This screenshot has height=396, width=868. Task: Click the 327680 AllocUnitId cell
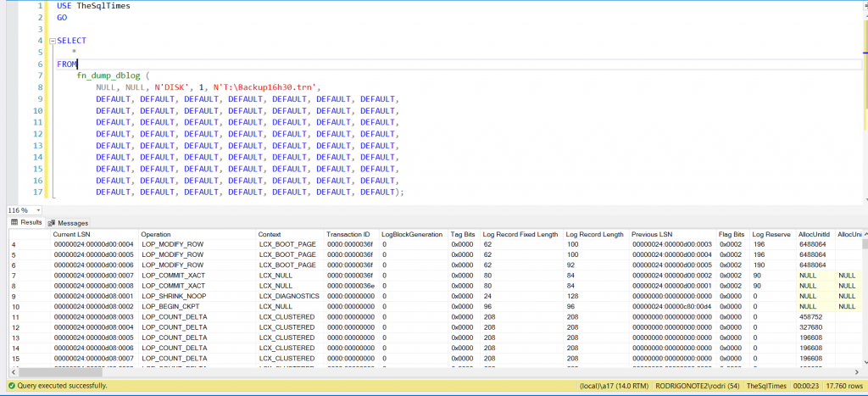coord(816,327)
